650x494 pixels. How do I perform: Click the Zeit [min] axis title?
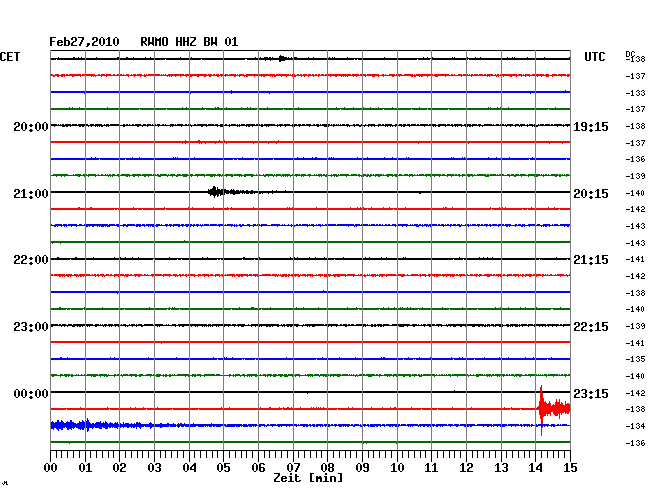click(x=308, y=478)
